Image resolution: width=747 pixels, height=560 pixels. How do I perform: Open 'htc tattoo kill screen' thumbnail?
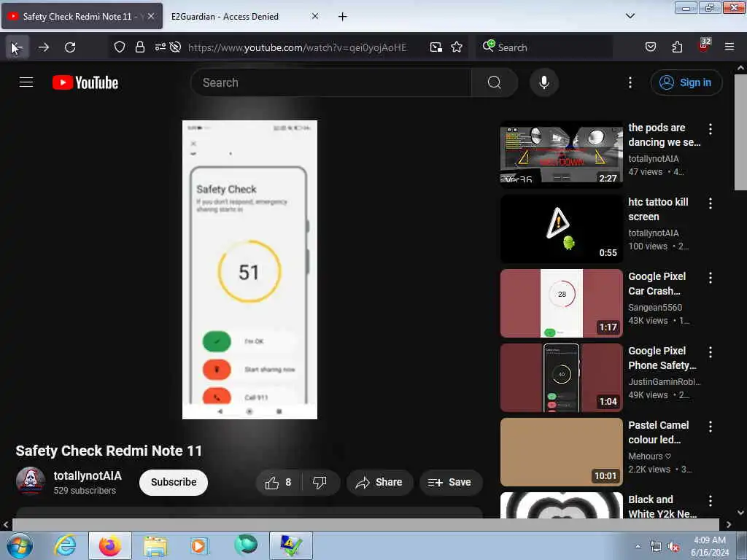tap(562, 228)
